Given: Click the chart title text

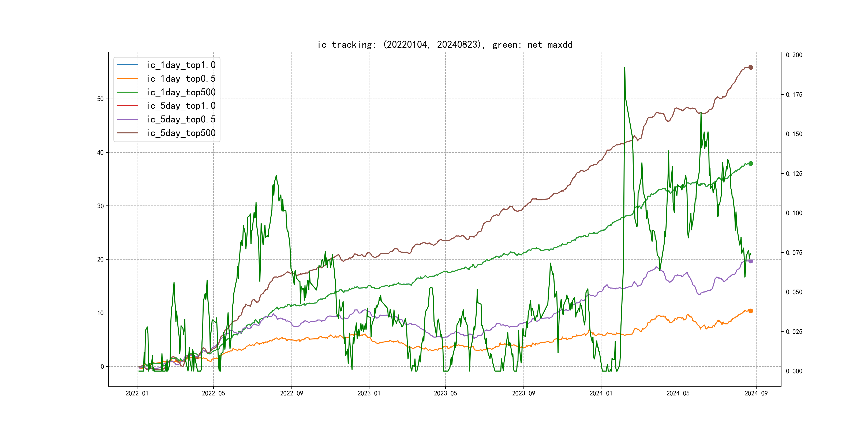Looking at the screenshot, I should pos(445,44).
